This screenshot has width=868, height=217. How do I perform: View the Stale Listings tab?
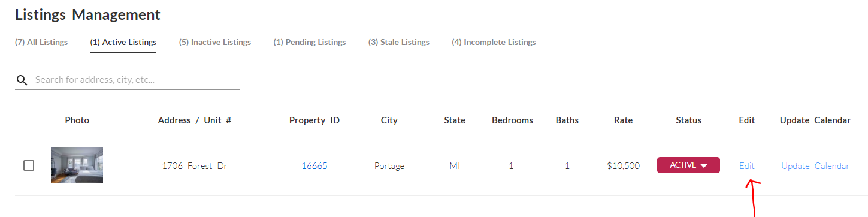(x=399, y=42)
